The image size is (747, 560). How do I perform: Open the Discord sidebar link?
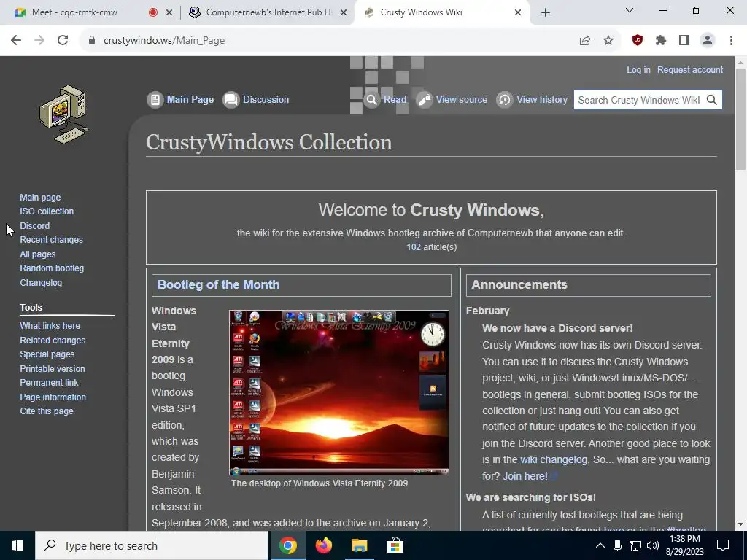pyautogui.click(x=35, y=226)
